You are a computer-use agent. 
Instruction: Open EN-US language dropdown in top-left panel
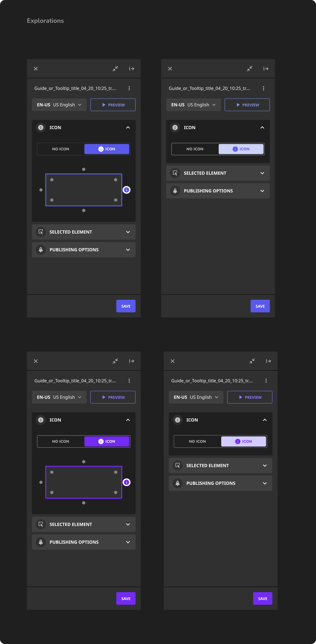(59, 105)
